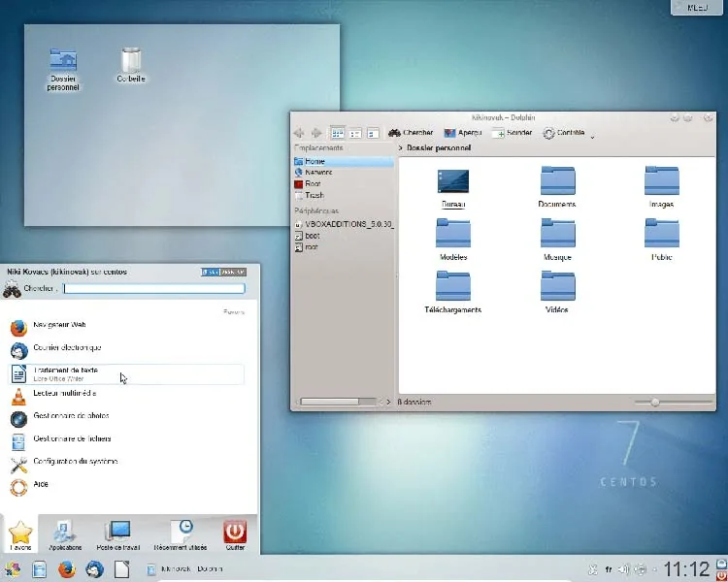Image resolution: width=728 pixels, height=582 pixels.
Task: Select Network in Dolphin places panel
Action: click(344, 173)
